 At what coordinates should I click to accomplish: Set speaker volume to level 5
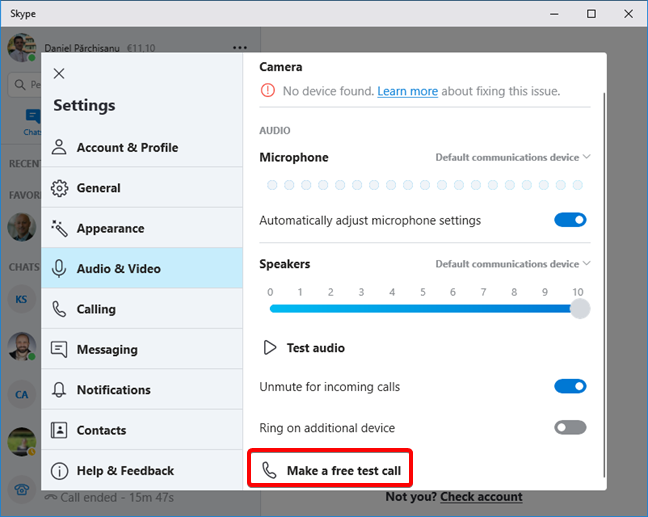point(423,309)
